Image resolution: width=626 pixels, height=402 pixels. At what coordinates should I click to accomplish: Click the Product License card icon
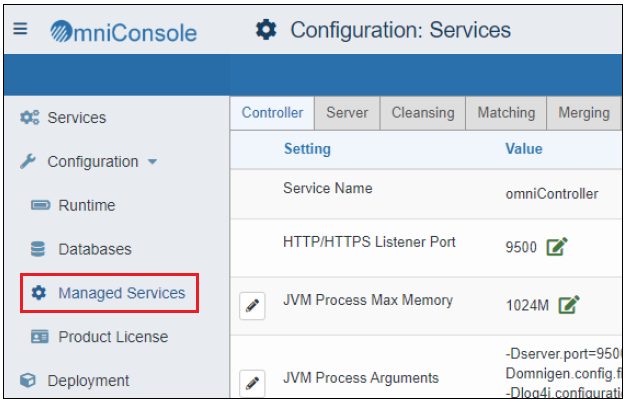tap(40, 337)
